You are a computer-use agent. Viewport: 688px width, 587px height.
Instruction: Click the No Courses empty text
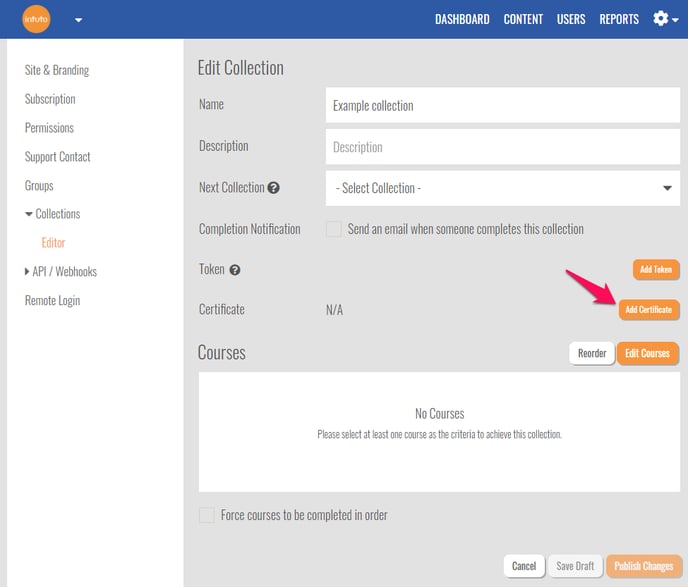click(440, 414)
